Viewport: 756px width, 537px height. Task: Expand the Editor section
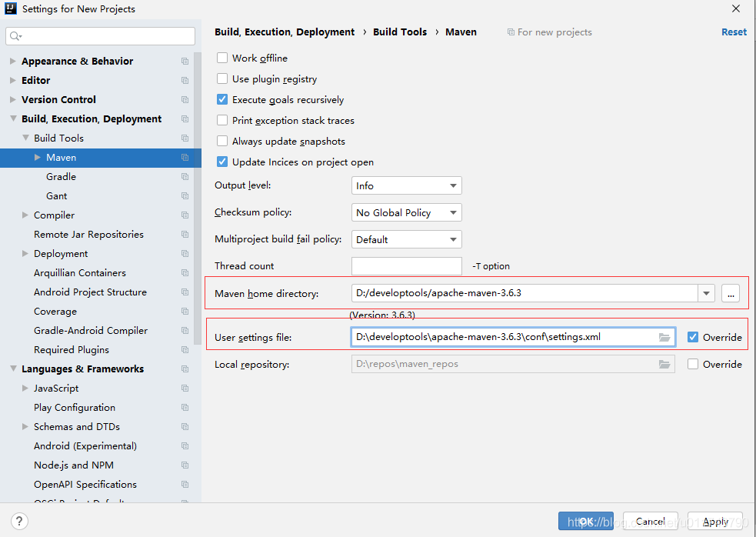tap(13, 81)
